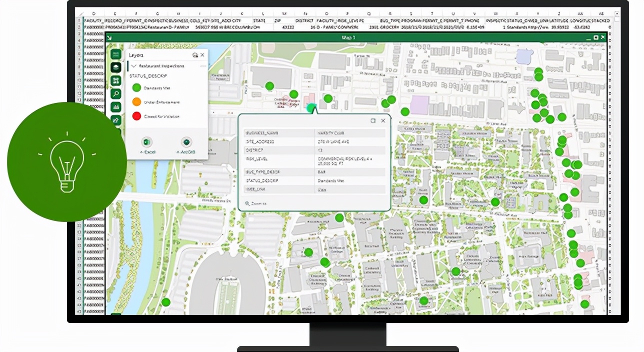Open the chart analysis tool in map toolbar
Viewport: 644px width, 352px height.
coord(115,106)
